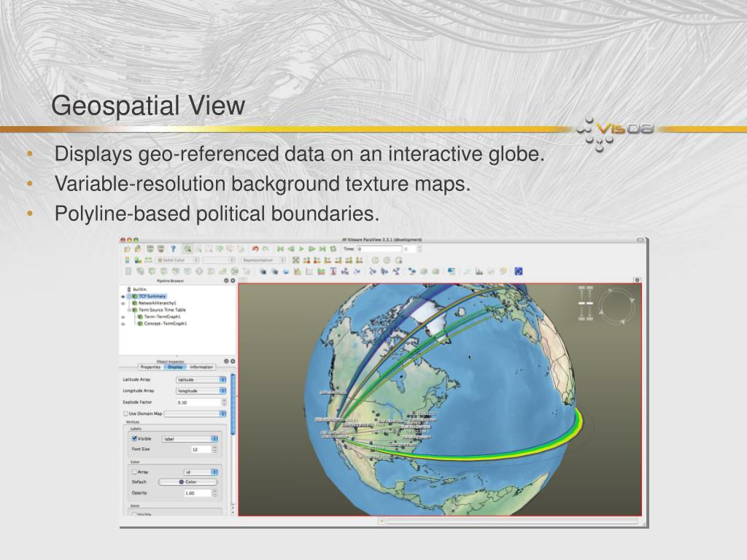Click the Object Inspector vertical scrollbar
The image size is (747, 560).
233,405
